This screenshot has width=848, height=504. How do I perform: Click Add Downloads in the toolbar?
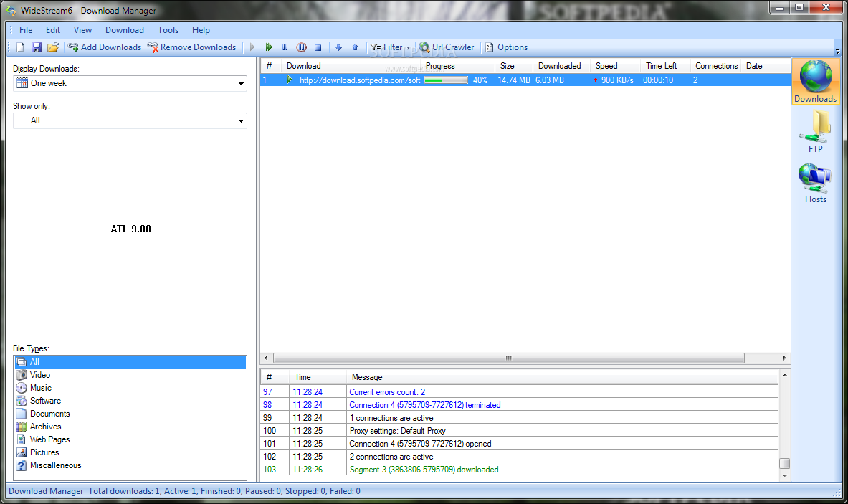pos(105,47)
